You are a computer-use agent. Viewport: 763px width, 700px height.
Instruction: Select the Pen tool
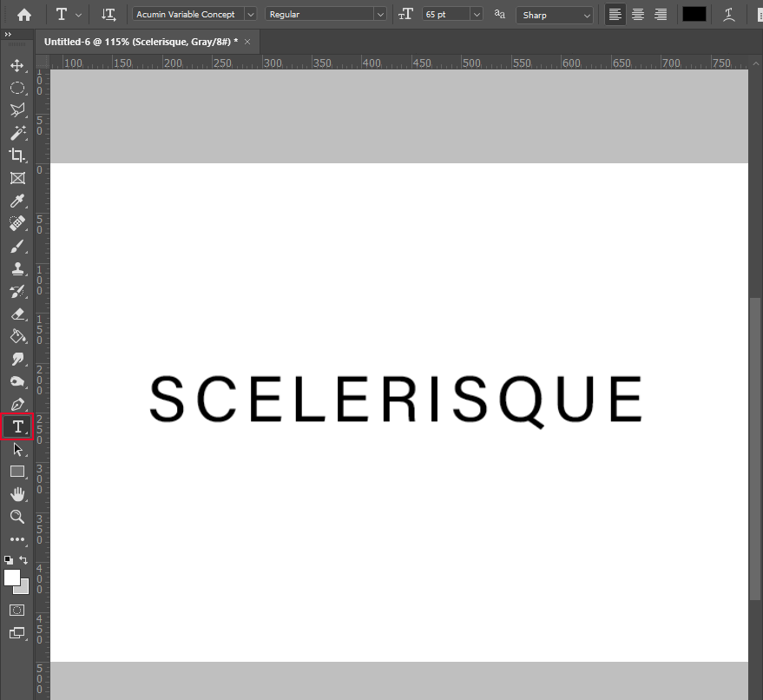pos(17,405)
